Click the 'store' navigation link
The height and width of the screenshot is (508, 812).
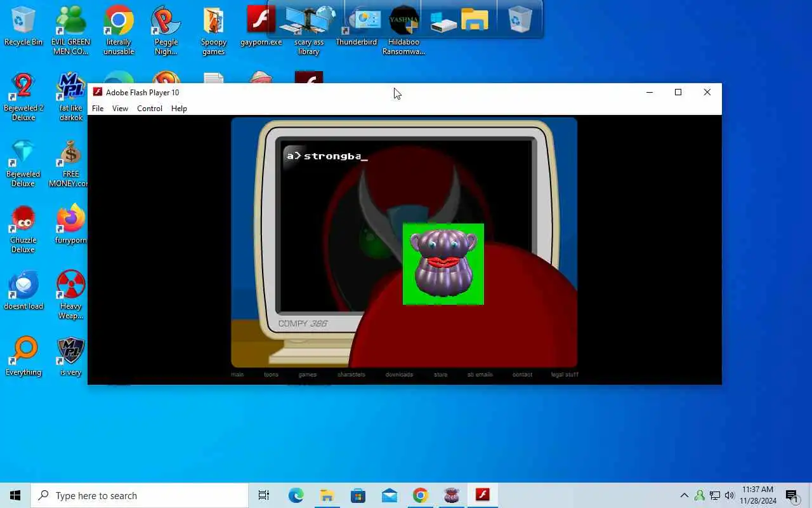pos(440,375)
